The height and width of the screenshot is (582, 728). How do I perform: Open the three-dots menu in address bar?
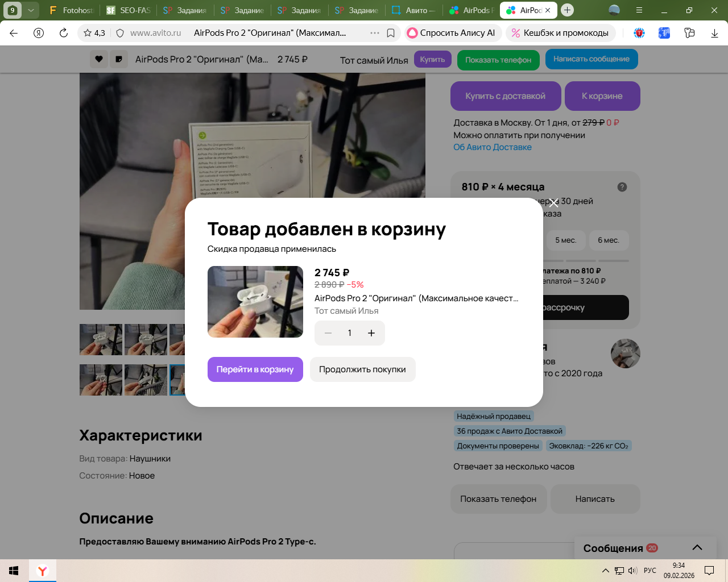pos(375,33)
